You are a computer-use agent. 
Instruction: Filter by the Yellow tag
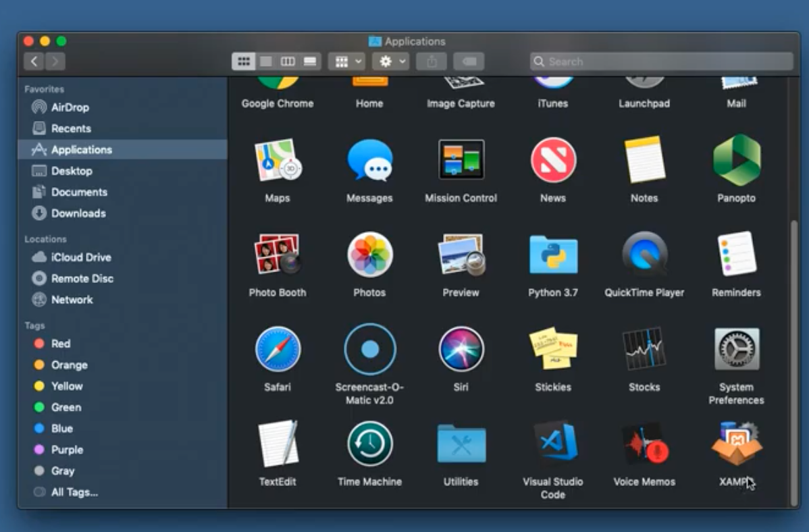(x=123, y=386)
